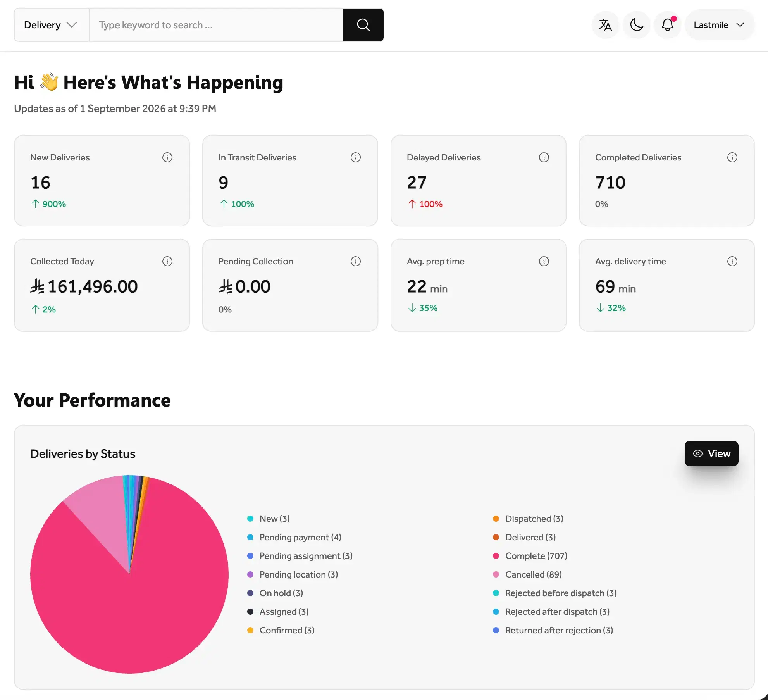Click the In Transit Deliveries card
768x700 pixels.
tap(290, 181)
